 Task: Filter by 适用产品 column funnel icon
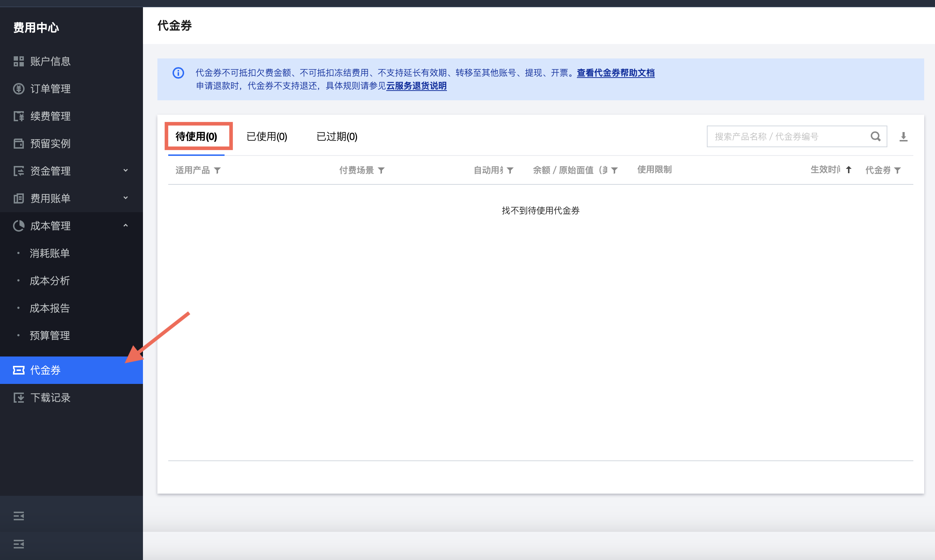point(217,171)
